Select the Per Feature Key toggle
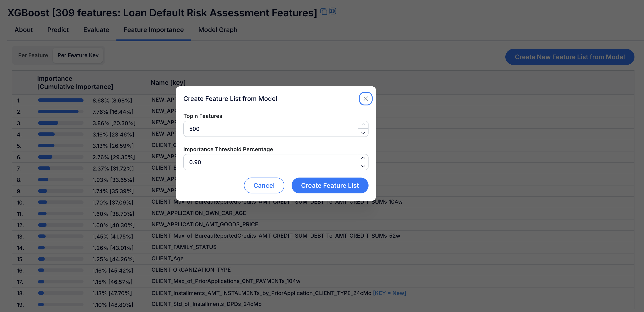This screenshot has height=312, width=644. [x=78, y=55]
